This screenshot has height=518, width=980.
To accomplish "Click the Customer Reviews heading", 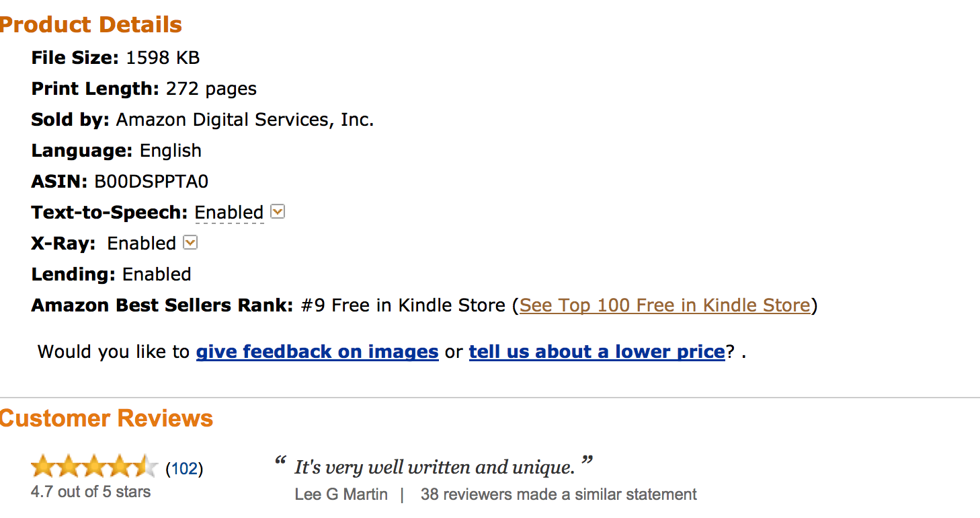I will click(x=106, y=418).
